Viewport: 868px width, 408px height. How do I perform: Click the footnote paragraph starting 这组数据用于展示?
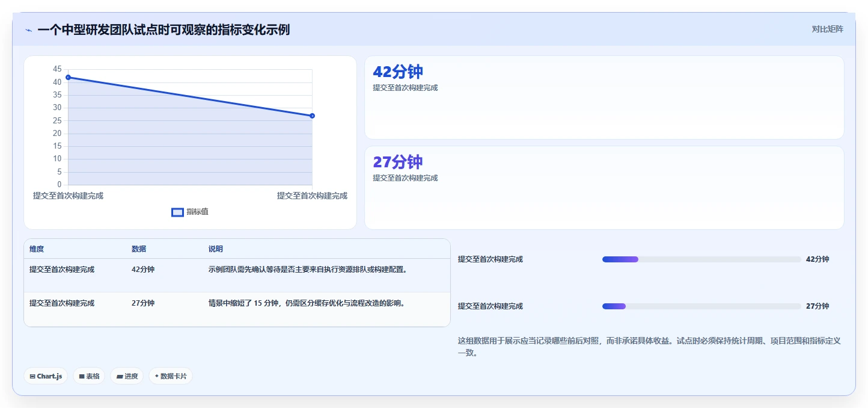(x=649, y=347)
